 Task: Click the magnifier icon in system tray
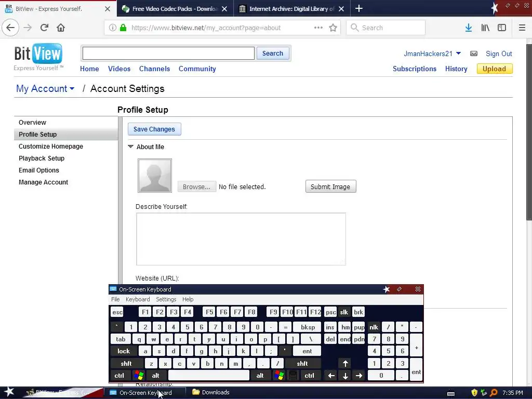pyautogui.click(x=494, y=393)
